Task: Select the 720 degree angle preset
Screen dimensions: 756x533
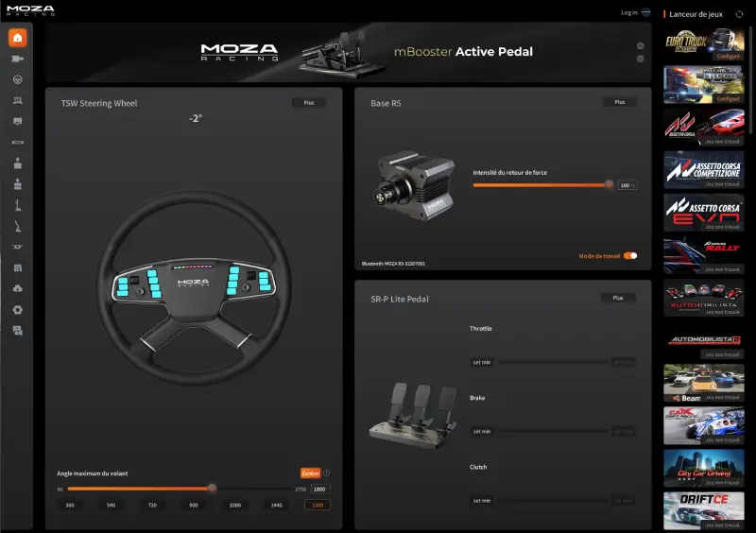Action: click(152, 505)
